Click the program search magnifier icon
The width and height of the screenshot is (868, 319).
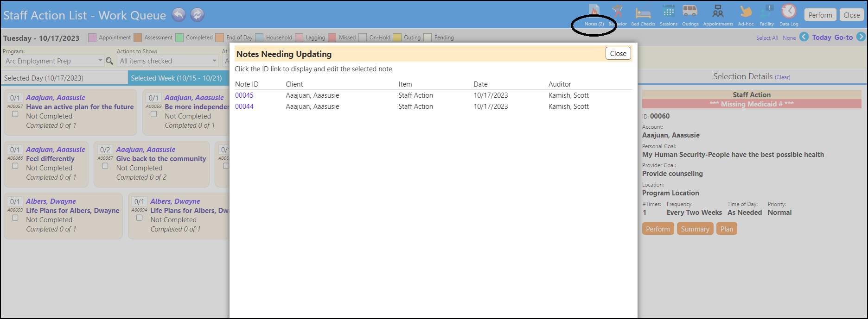109,61
